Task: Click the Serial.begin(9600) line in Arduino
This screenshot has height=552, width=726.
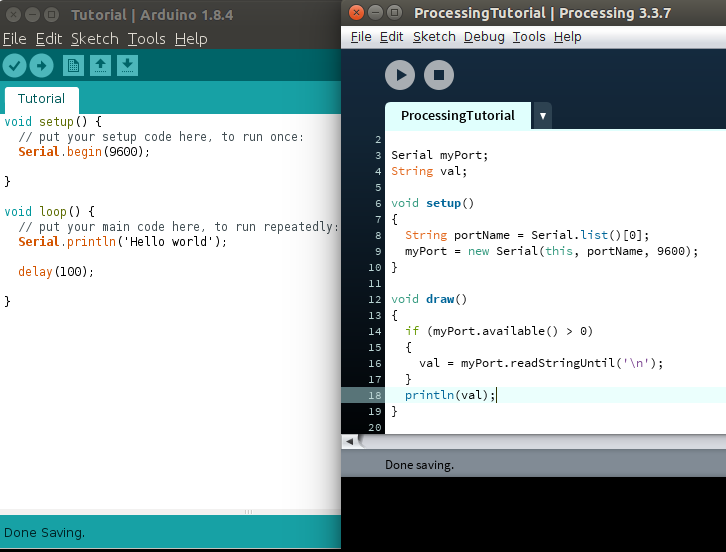Action: pyautogui.click(x=84, y=152)
